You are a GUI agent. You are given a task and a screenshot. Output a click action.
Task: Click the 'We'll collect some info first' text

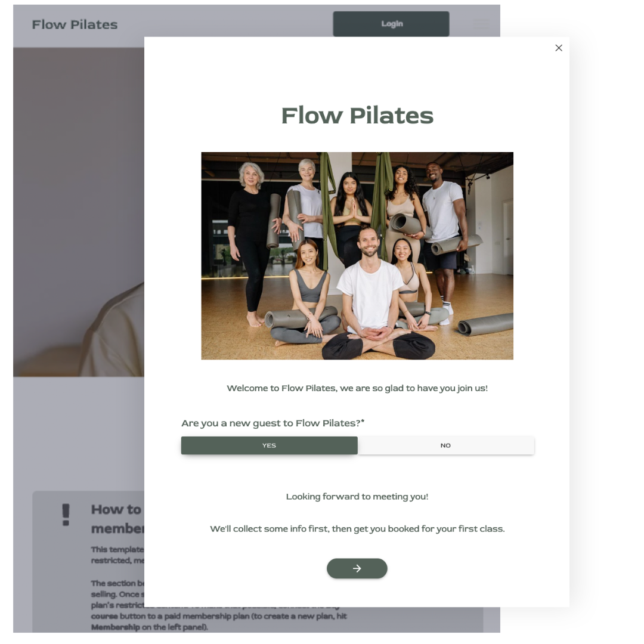pos(357,528)
